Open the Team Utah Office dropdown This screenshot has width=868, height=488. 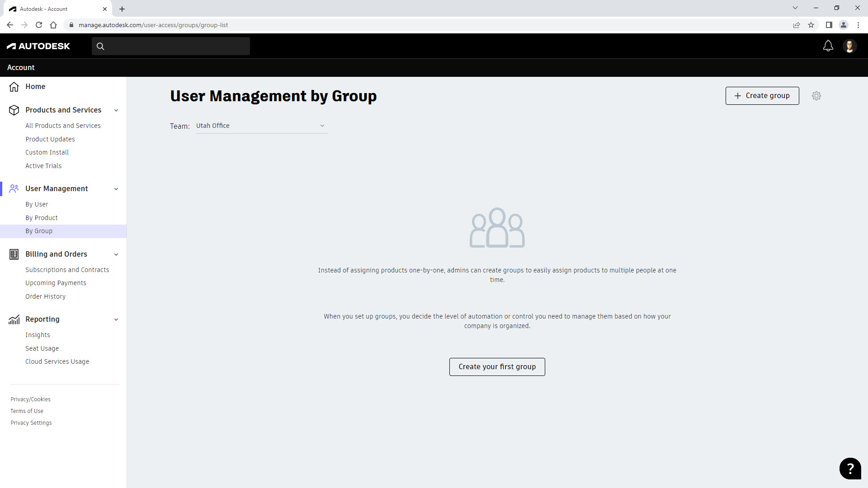click(x=262, y=126)
